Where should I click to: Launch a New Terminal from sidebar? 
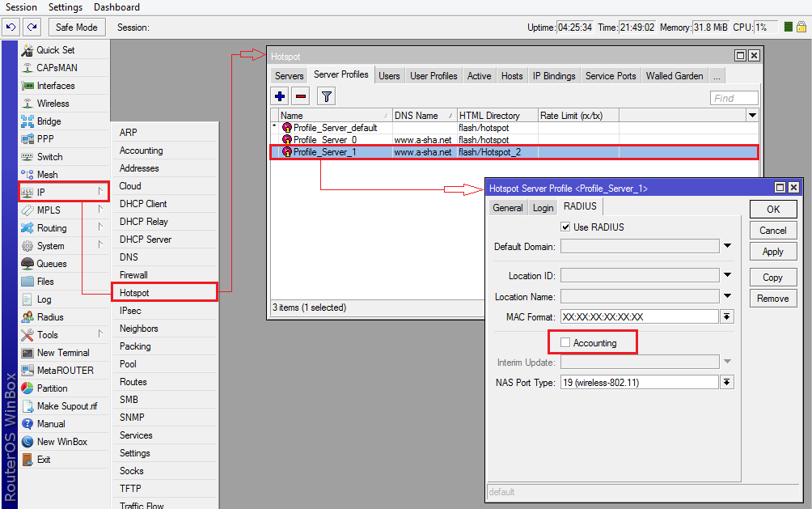pos(61,352)
